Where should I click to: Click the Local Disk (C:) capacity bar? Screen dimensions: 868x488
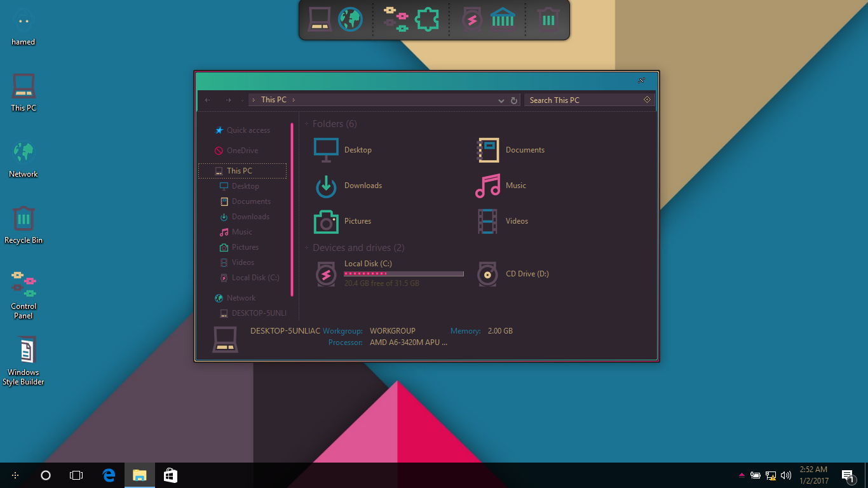[x=403, y=274]
